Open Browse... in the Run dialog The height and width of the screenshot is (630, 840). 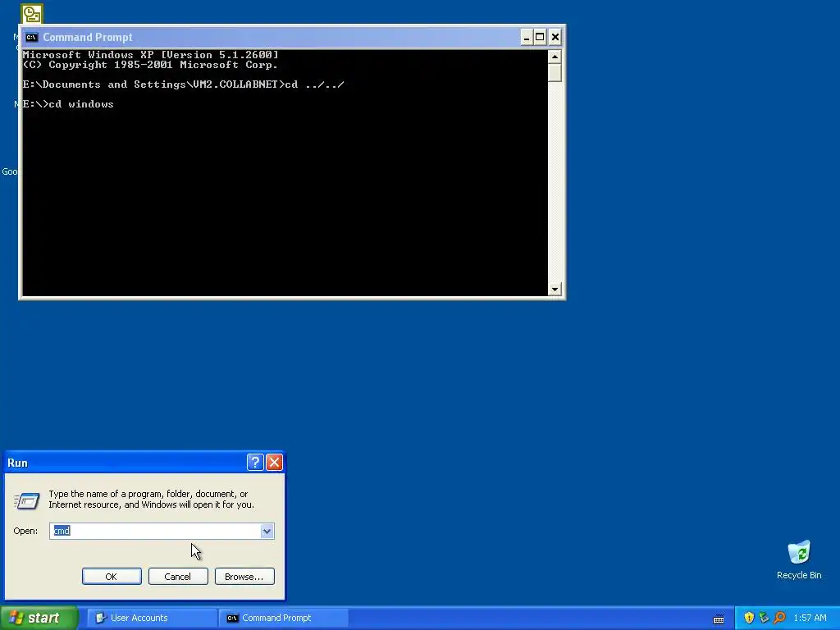click(244, 577)
